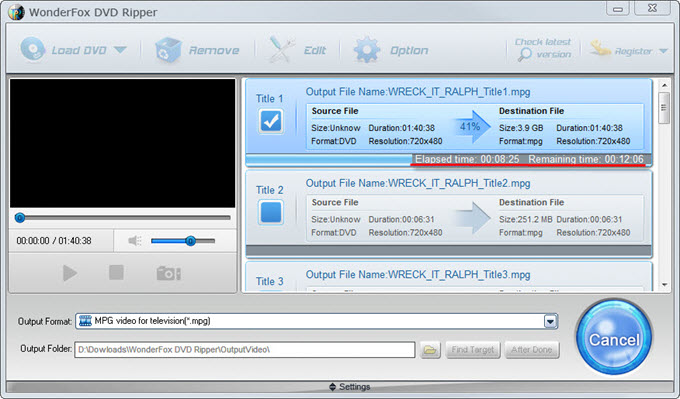This screenshot has height=399, width=680.
Task: Click the Option gear icon
Action: click(366, 50)
